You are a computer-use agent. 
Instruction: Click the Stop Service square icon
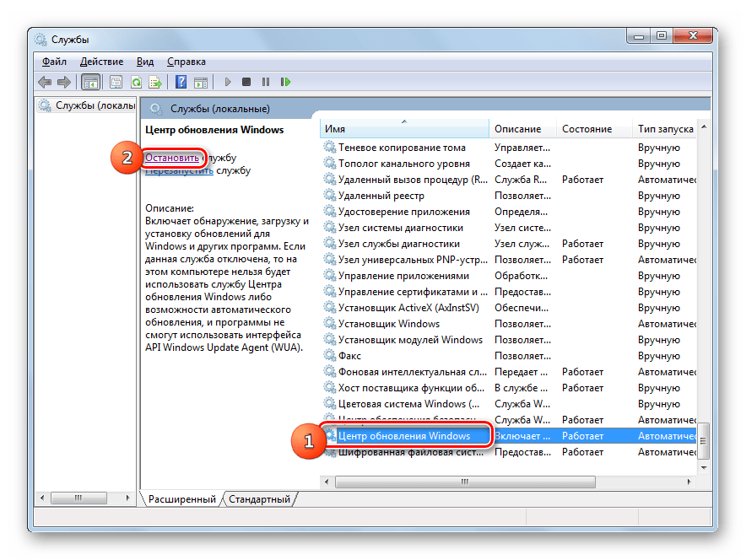246,83
